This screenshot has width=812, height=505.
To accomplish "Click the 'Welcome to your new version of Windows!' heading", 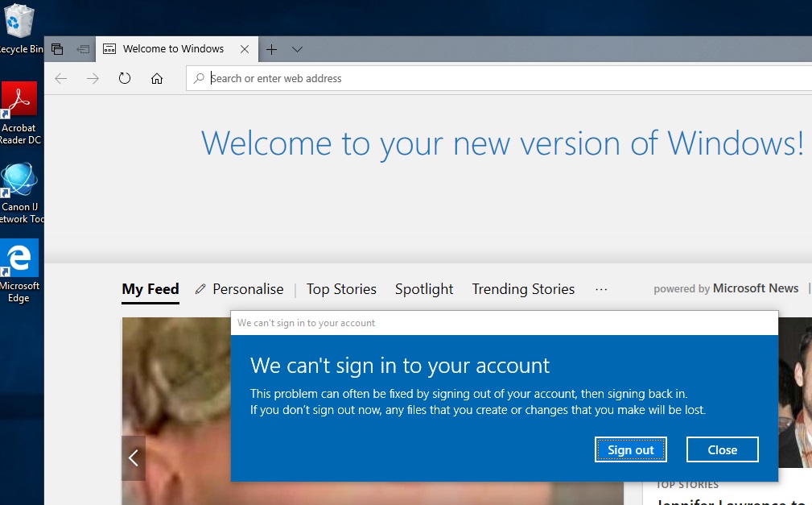I will point(502,143).
